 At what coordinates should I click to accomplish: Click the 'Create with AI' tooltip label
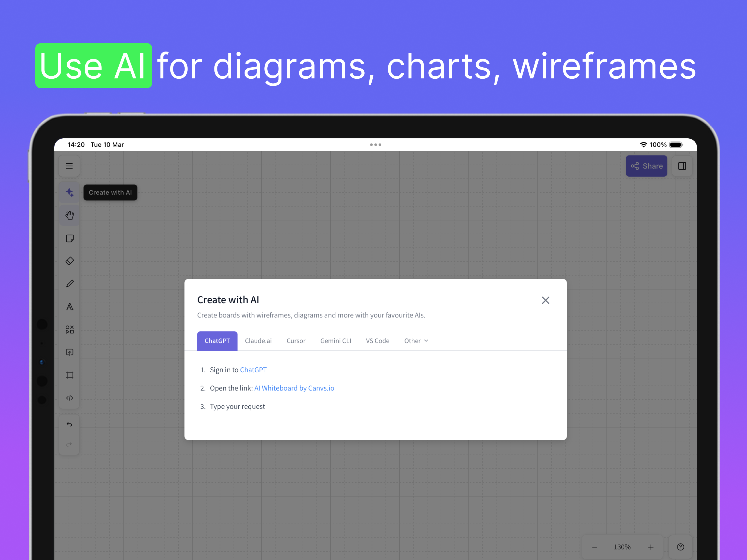[110, 192]
